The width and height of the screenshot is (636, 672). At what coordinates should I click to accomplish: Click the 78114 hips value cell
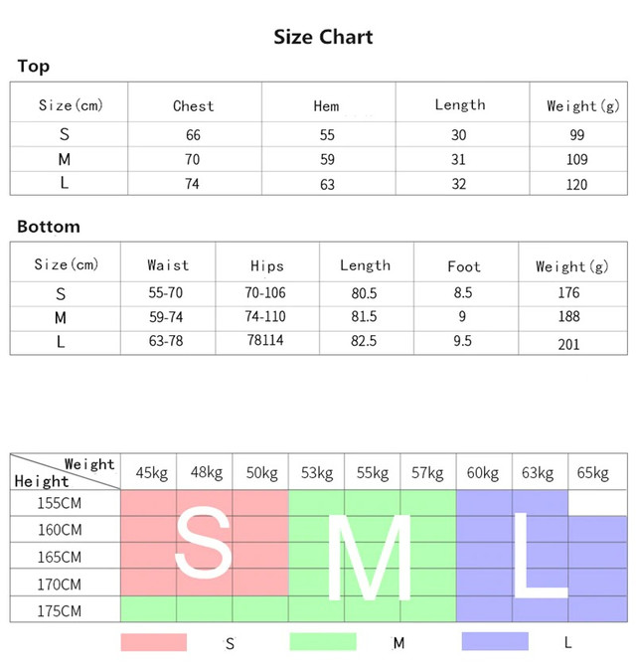tap(266, 340)
